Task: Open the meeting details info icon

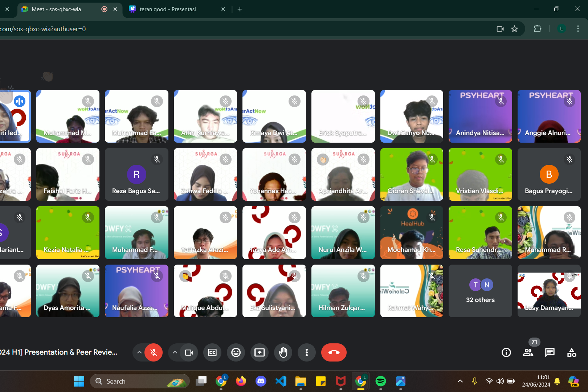Action: pos(506,352)
